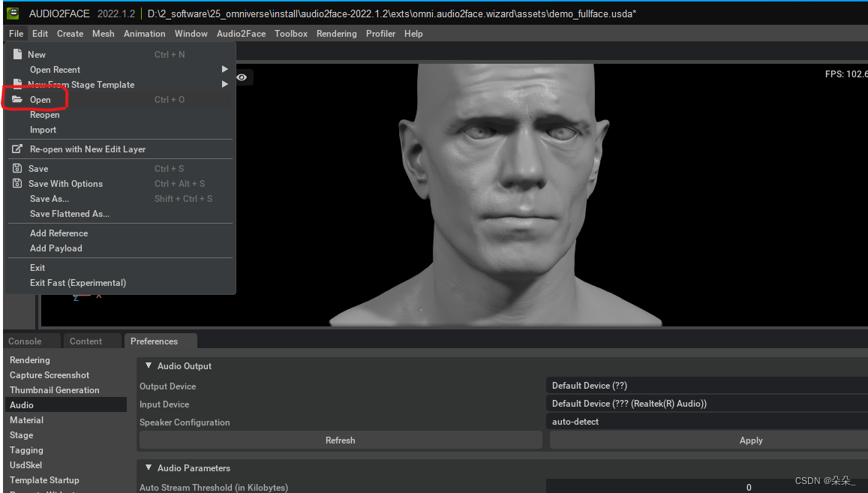The height and width of the screenshot is (493, 868).
Task: Choose Save Flattened As from File menu
Action: (70, 214)
